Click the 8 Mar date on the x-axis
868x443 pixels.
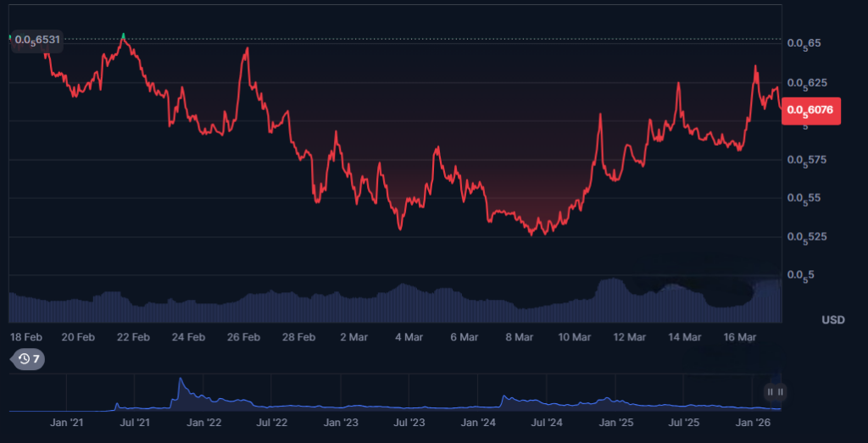pos(519,337)
